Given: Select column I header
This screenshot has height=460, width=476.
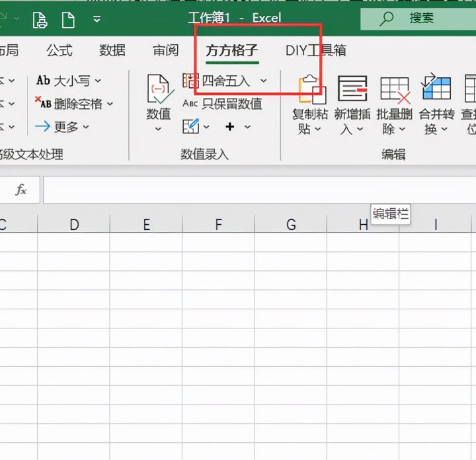Looking at the screenshot, I should click(435, 224).
